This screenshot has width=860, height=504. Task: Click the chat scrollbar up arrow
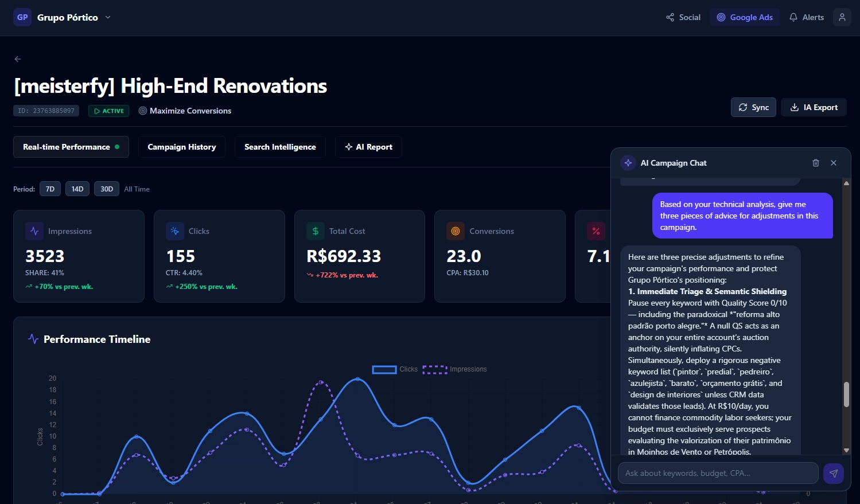pyautogui.click(x=846, y=183)
